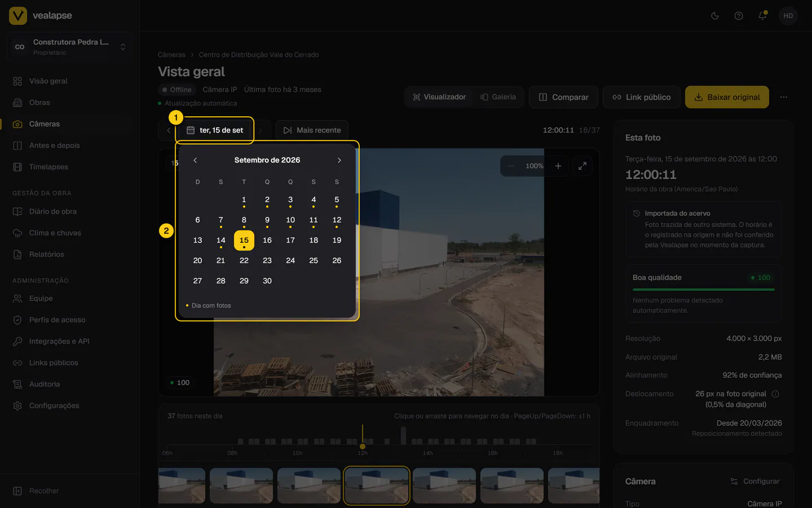The width and height of the screenshot is (812, 508).
Task: Select day 14 in the calendar
Action: pos(220,240)
